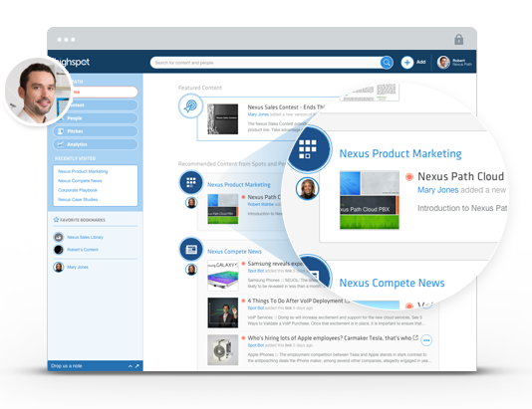Viewport: 532px width, 409px height.
Task: Open small Nexus Compete News heading above Samsung article
Action: (234, 252)
